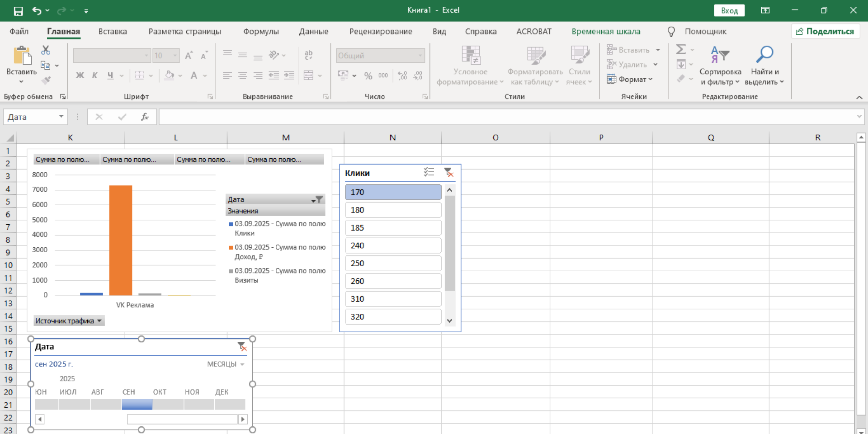Toggle multi-select in the Клики slicer

click(x=429, y=172)
